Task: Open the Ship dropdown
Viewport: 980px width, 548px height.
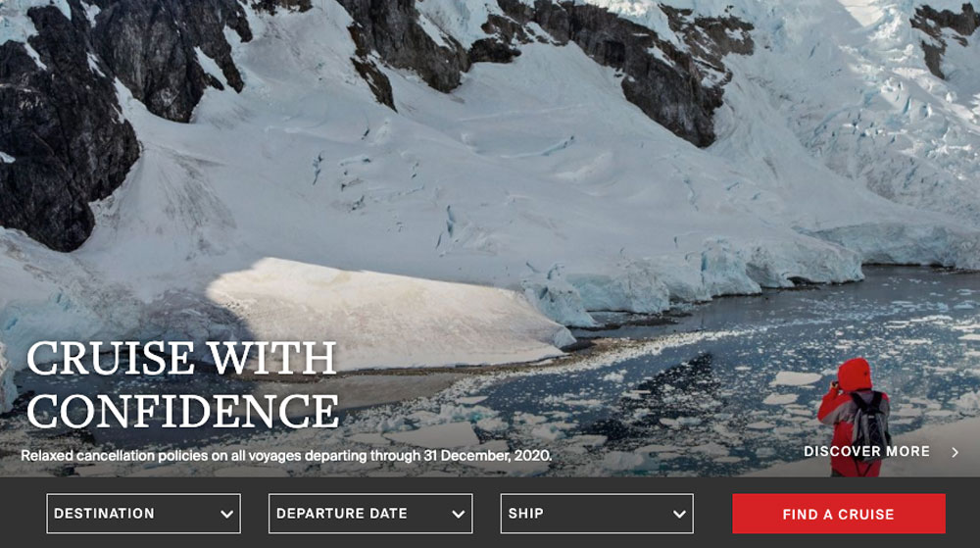Action: tap(596, 514)
